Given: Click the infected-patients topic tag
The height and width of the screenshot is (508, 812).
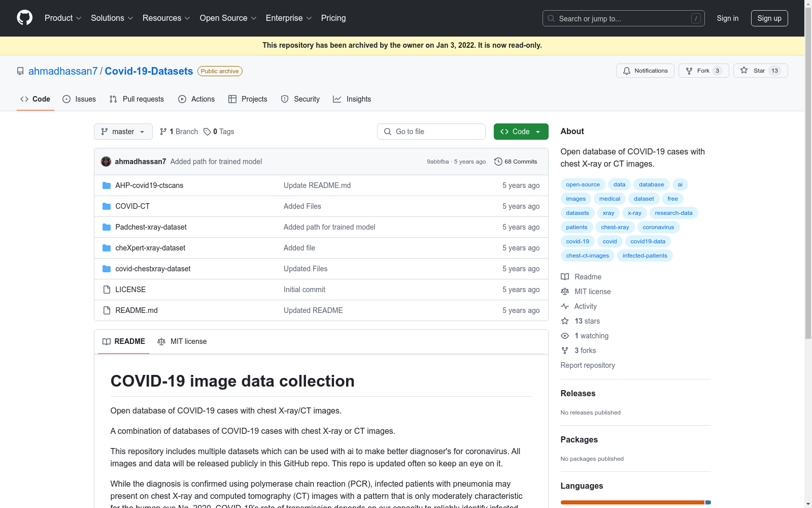Looking at the screenshot, I should click(645, 256).
